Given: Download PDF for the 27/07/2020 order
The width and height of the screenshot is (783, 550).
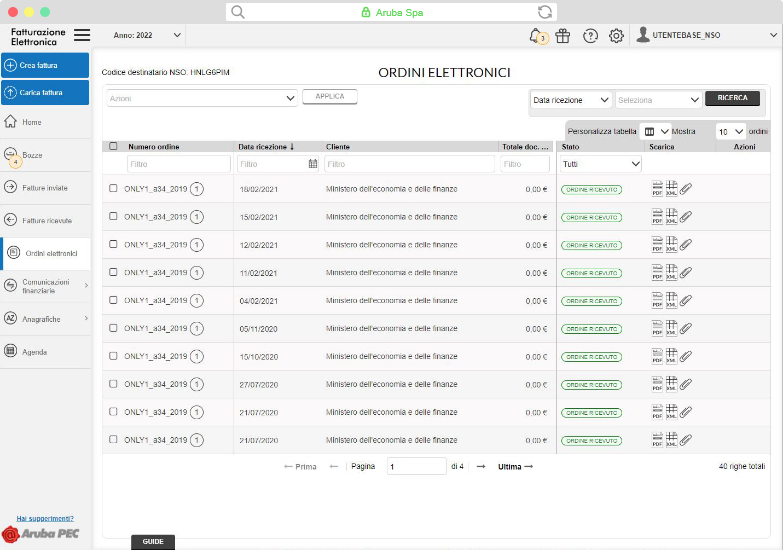Looking at the screenshot, I should pyautogui.click(x=657, y=385).
